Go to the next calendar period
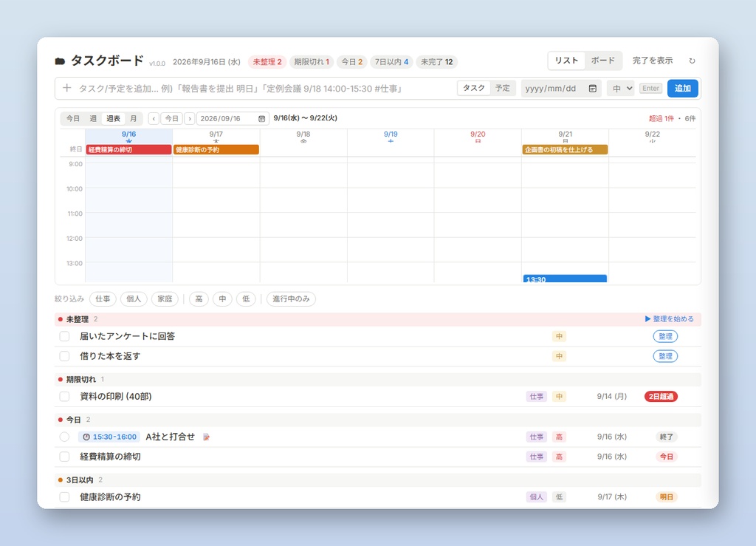756x546 pixels. point(190,119)
